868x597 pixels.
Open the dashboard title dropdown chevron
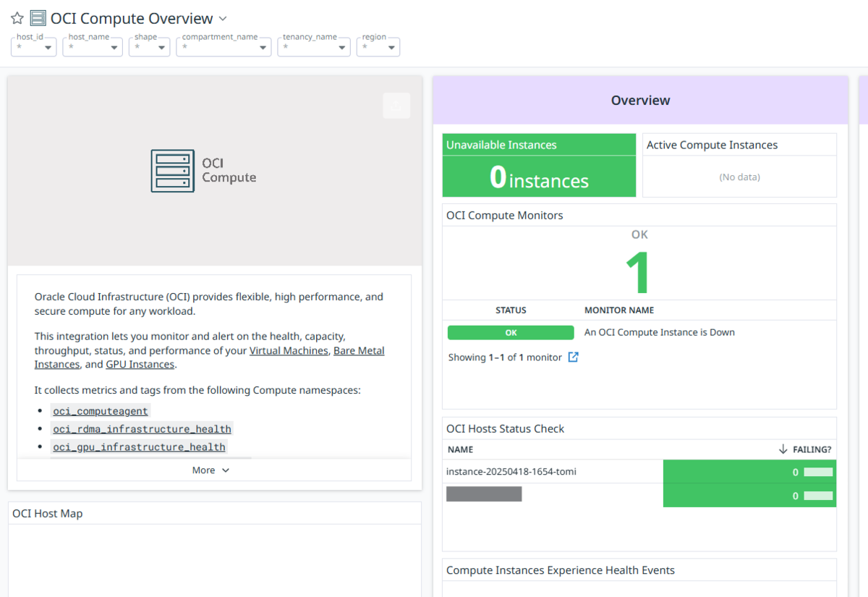click(x=223, y=18)
